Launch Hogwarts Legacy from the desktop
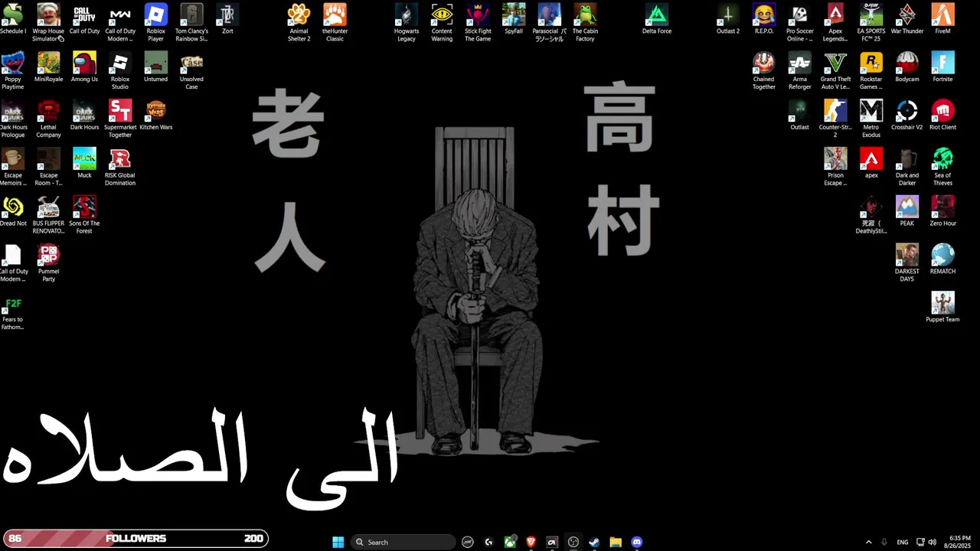Image resolution: width=980 pixels, height=551 pixels. tap(407, 22)
